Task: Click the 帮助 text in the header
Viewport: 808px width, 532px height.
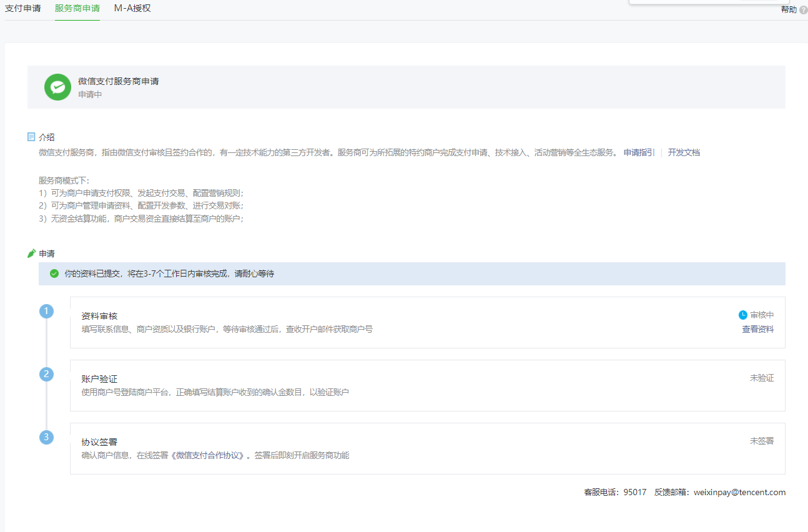Action: [788, 9]
